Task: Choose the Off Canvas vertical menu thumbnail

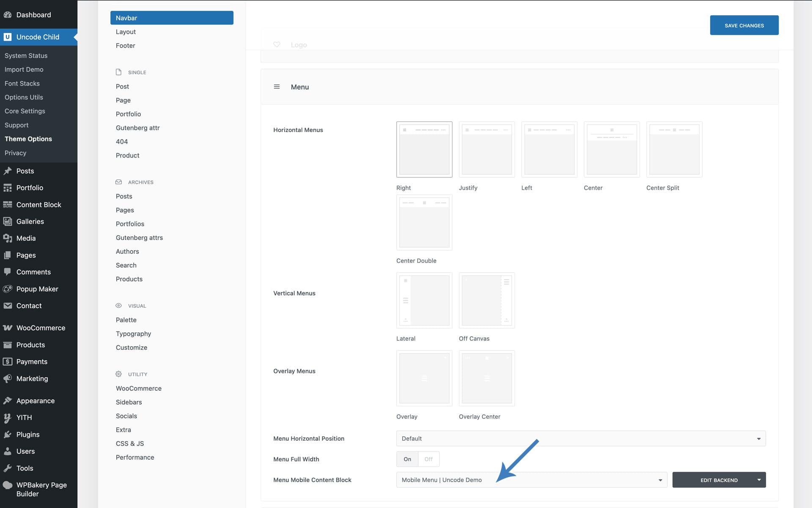Action: tap(486, 300)
